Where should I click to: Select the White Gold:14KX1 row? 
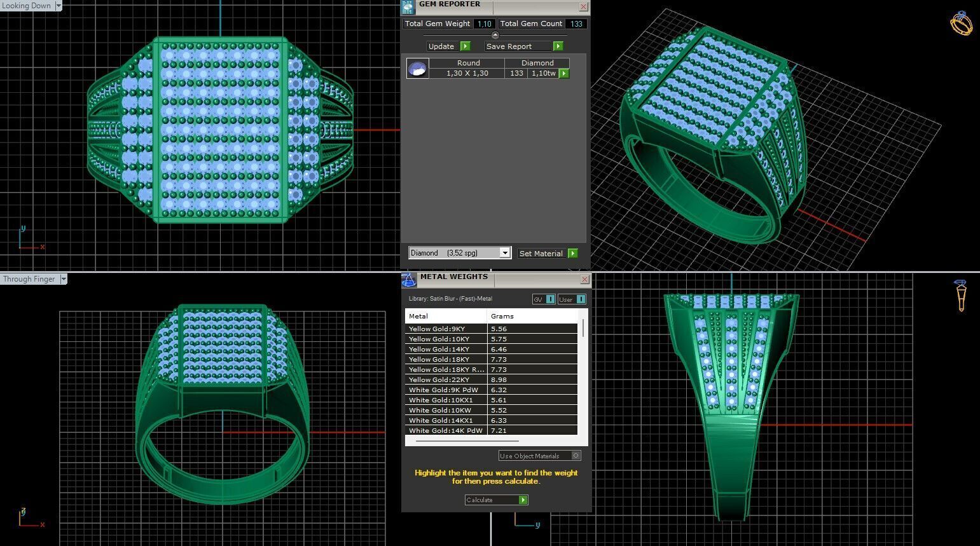tap(491, 420)
